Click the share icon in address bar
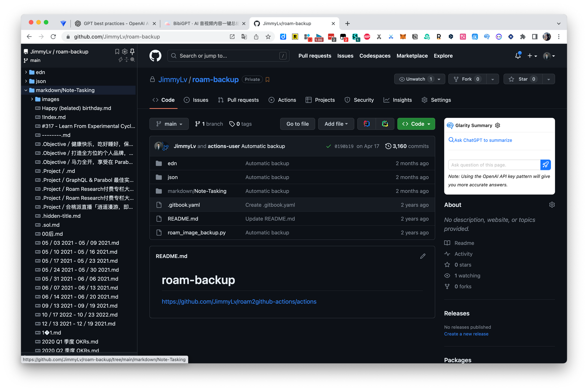Viewport: 588px width, 391px height. [x=256, y=37]
